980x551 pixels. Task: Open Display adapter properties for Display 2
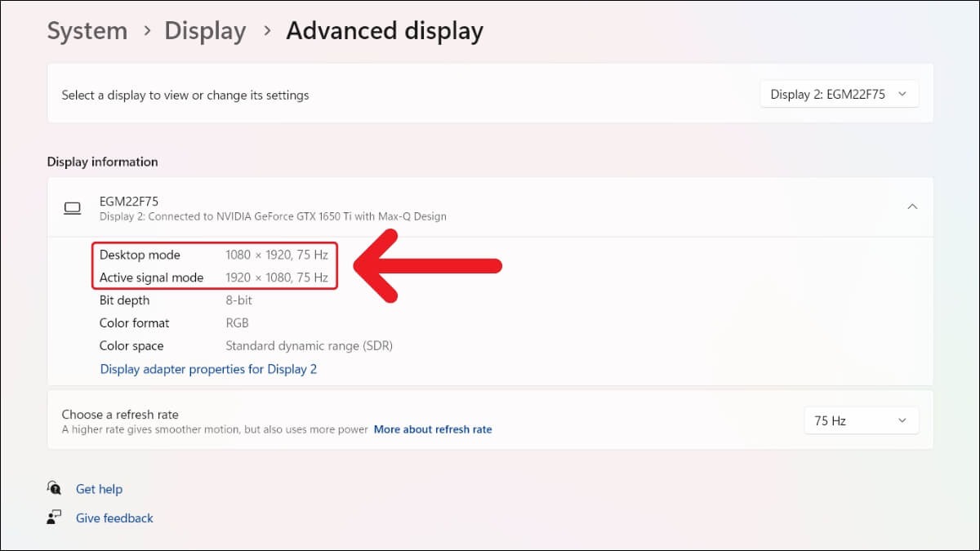pos(208,369)
